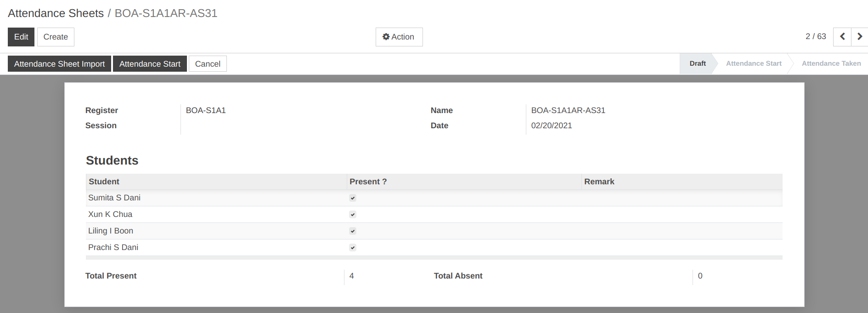Select the Draft status stage

[697, 63]
